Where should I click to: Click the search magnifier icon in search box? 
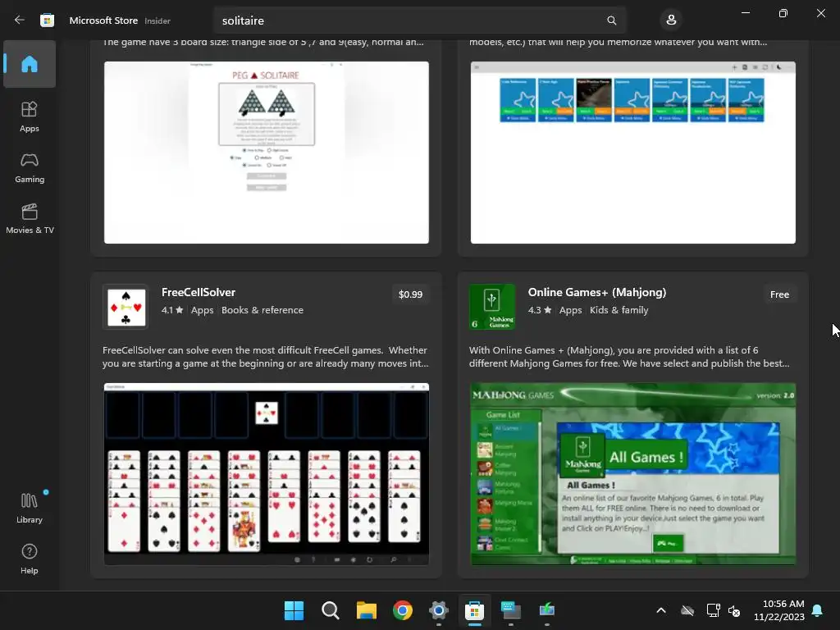[611, 21]
